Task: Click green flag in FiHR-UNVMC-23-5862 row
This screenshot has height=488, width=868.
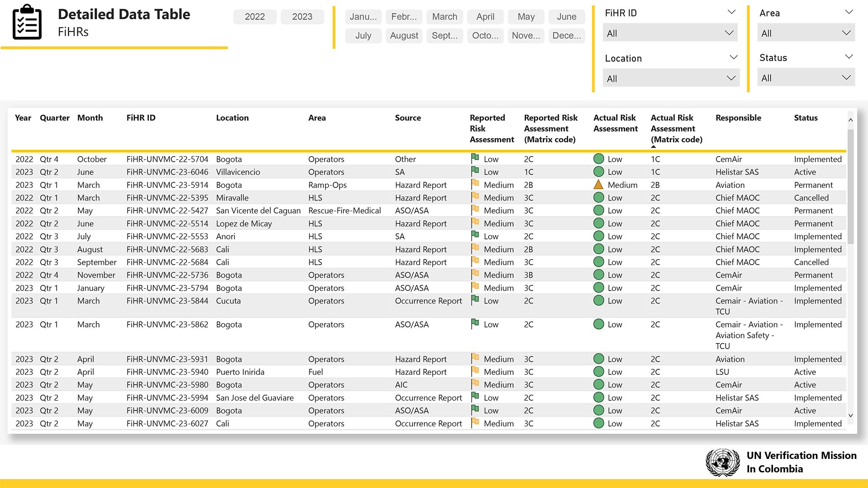Action: click(475, 324)
